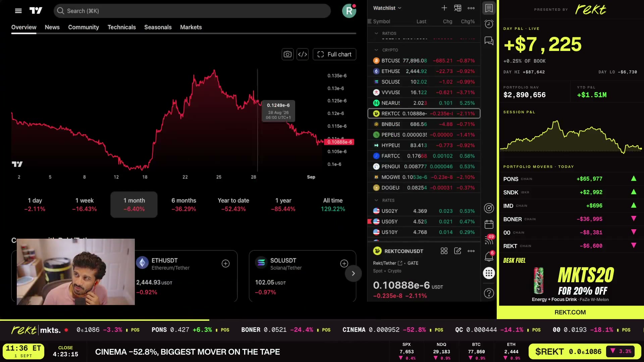Select the Year to date range
The height and width of the screenshot is (362, 644).
click(x=233, y=205)
